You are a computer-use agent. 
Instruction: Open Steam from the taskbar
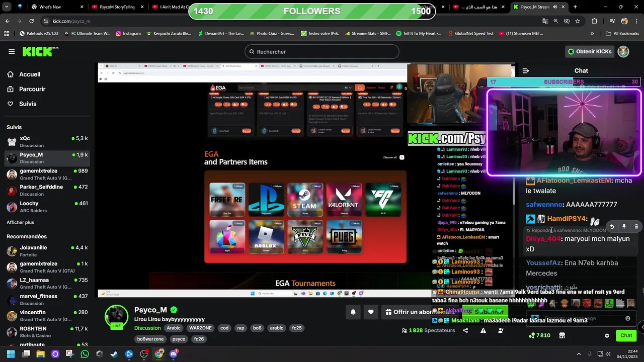[114, 354]
